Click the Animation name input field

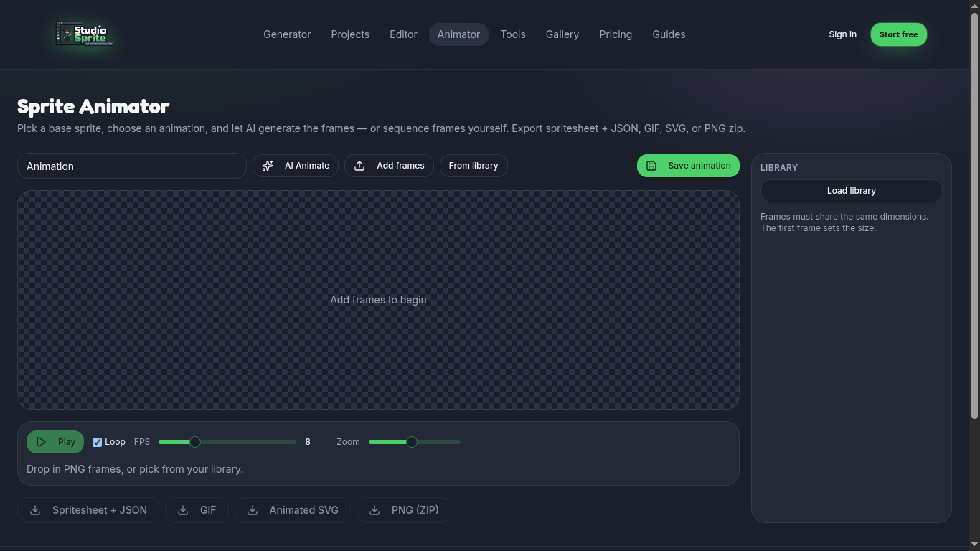(x=132, y=166)
